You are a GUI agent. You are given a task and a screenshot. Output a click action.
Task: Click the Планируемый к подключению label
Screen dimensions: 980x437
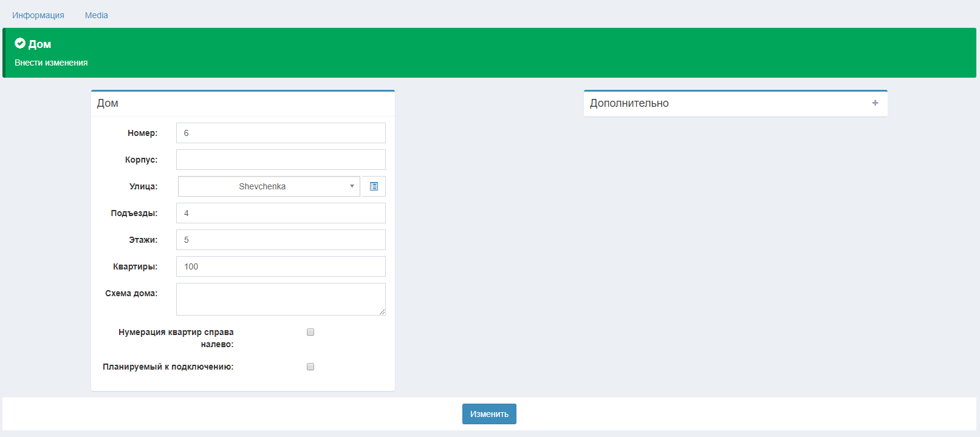[x=168, y=367]
